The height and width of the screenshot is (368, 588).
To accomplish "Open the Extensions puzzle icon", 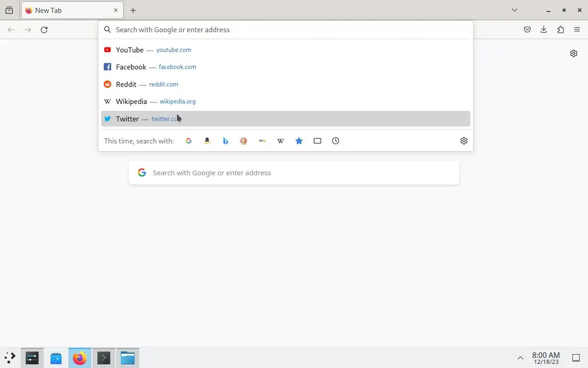I will [560, 29].
